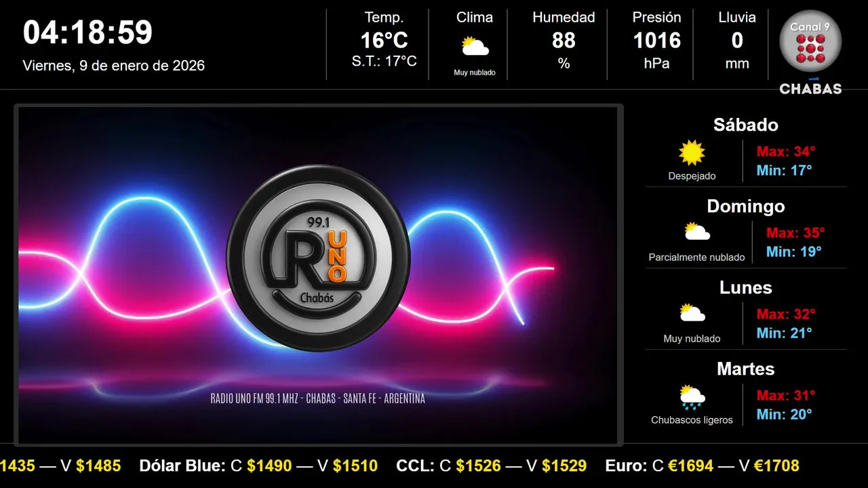This screenshot has width=868, height=488.
Task: Click Min: 19° for Domingo
Action: coord(793,252)
